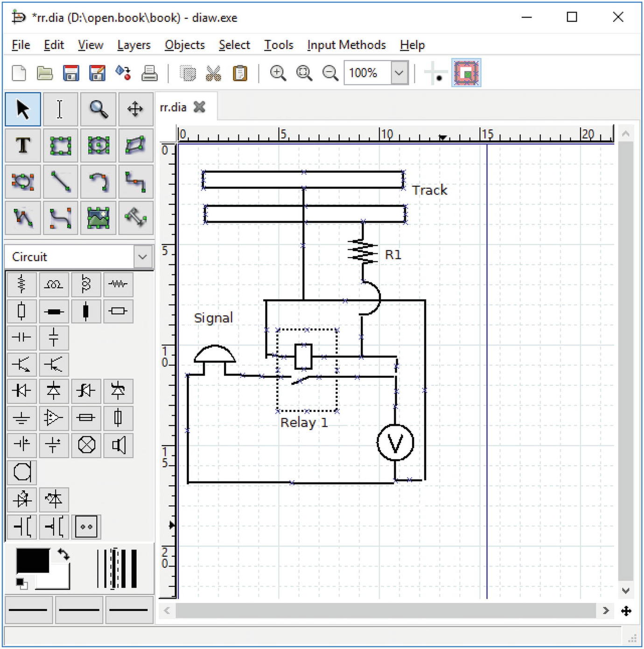
Task: Select the Image insert tool
Action: click(98, 217)
